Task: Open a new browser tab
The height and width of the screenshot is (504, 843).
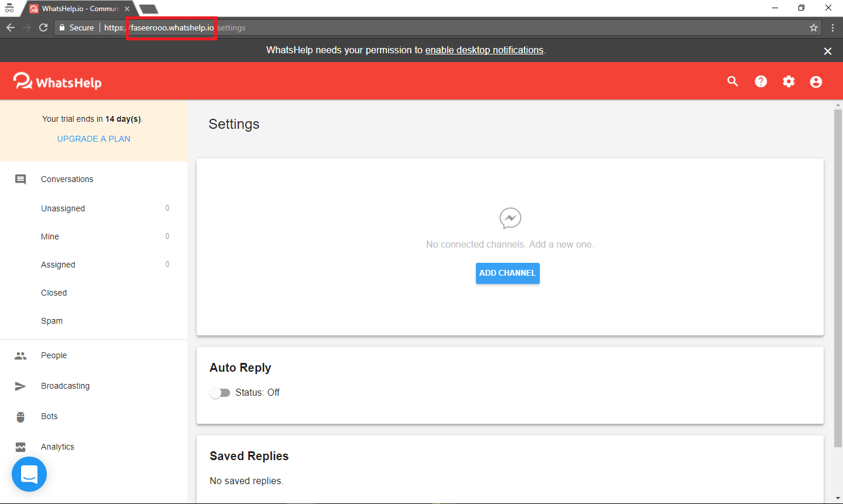Action: 149,9
